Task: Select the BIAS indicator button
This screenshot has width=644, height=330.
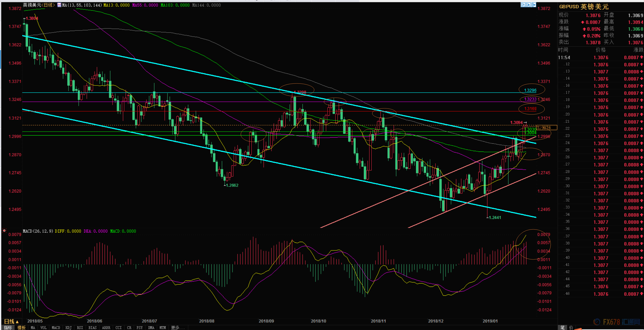Action: pos(92,328)
